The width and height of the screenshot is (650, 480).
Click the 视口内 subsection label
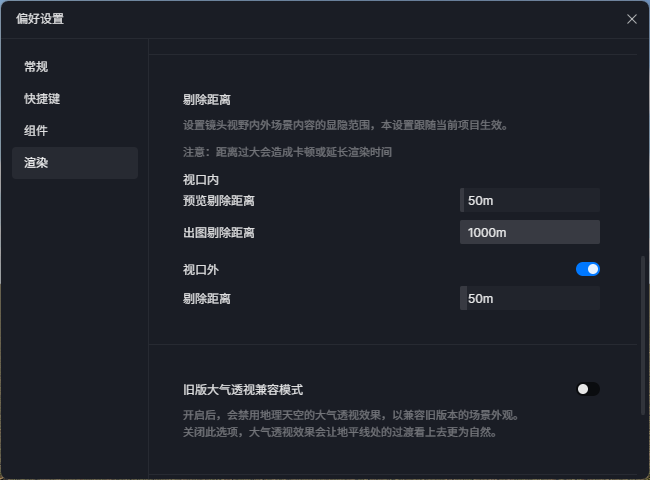[200, 181]
